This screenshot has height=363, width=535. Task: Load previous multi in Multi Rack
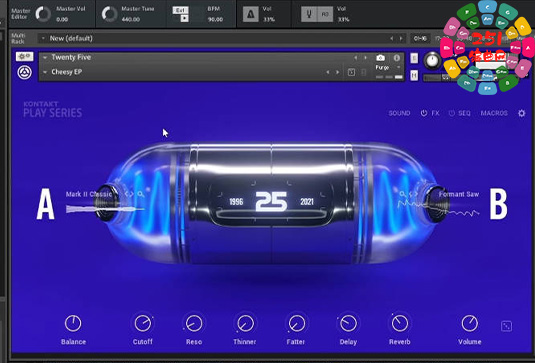point(392,39)
